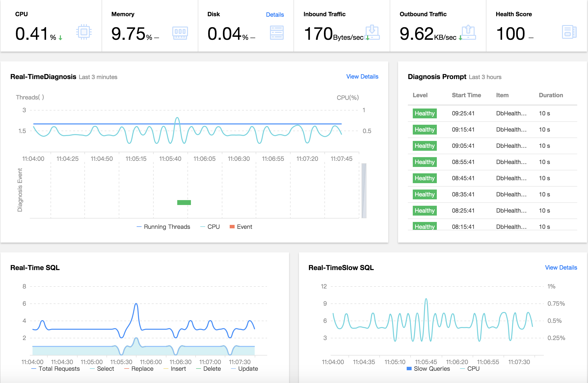588x383 pixels.
Task: Click the diagnosis chart vertical slider handle
Action: click(x=364, y=191)
